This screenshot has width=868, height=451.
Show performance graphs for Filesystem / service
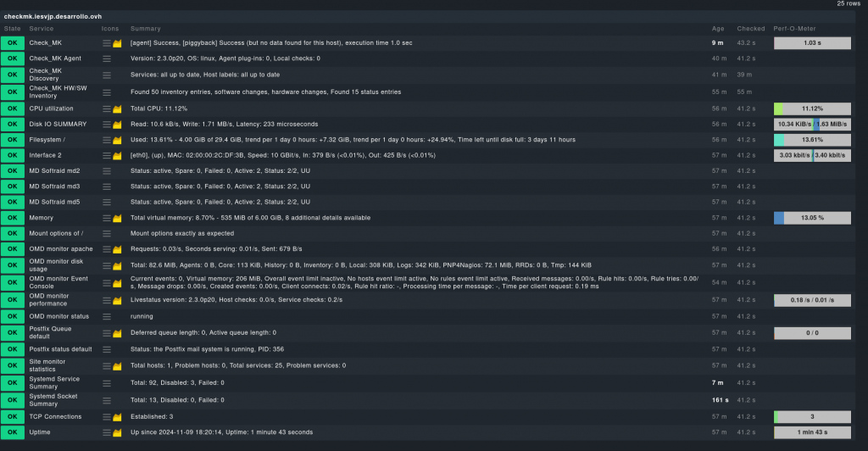(118, 139)
